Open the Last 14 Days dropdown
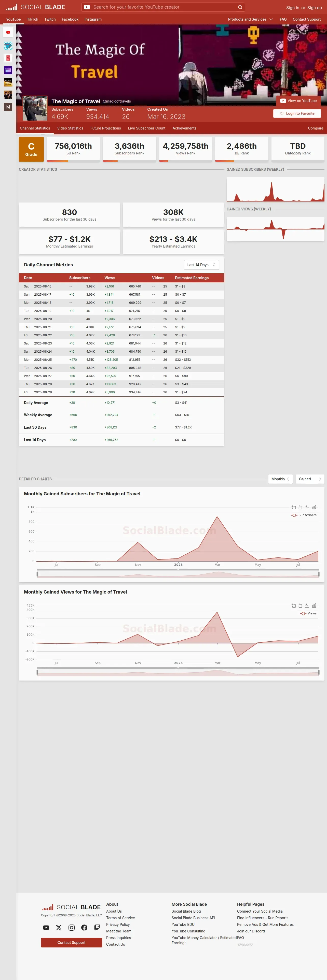This screenshot has height=980, width=327. tap(201, 265)
